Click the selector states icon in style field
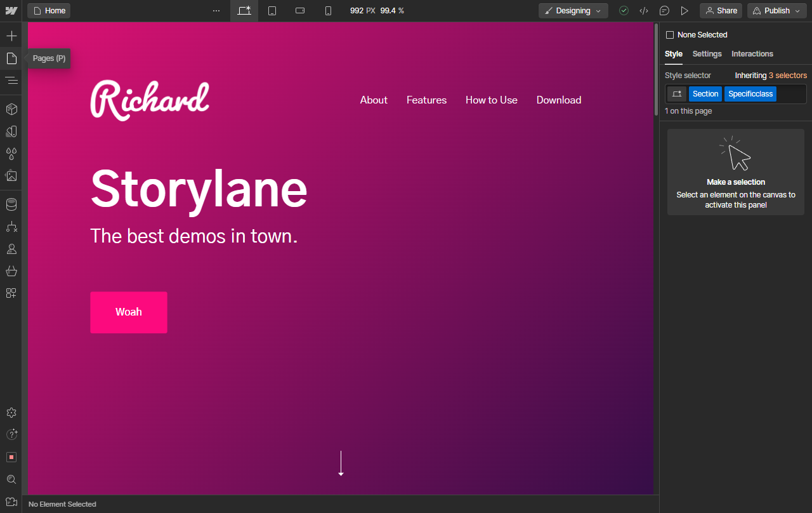Viewport: 812px width, 513px height. [677, 94]
